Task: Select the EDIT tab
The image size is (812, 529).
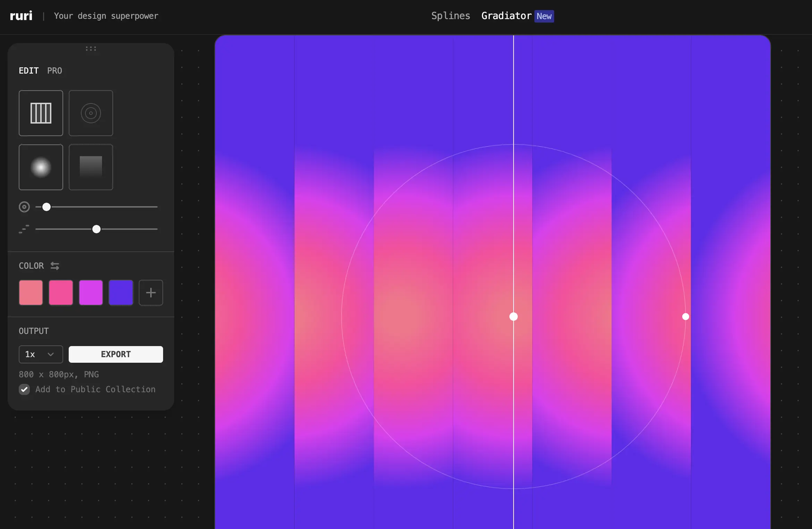Action: [29, 71]
